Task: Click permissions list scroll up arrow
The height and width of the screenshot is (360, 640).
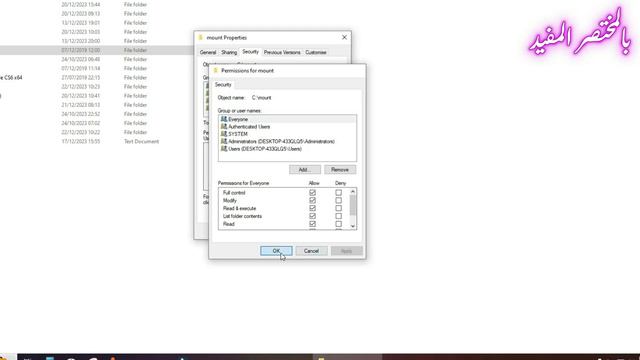Action: click(353, 191)
